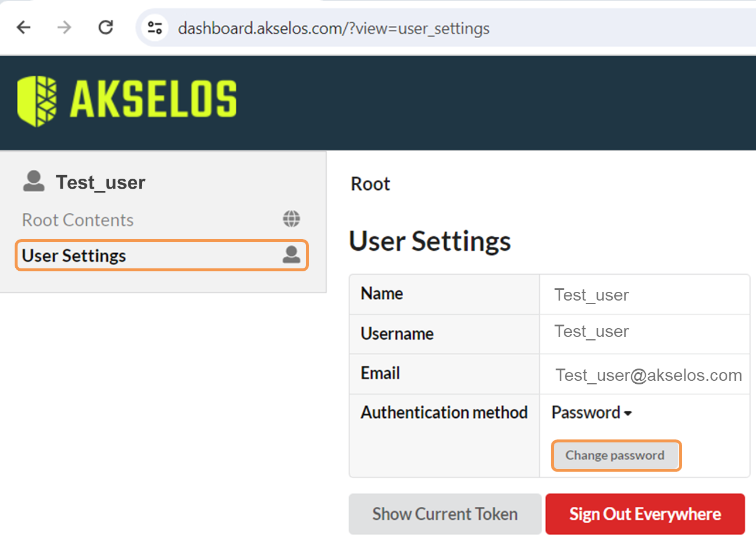The height and width of the screenshot is (542, 756).
Task: Click the User Settings page heading
Action: (430, 241)
